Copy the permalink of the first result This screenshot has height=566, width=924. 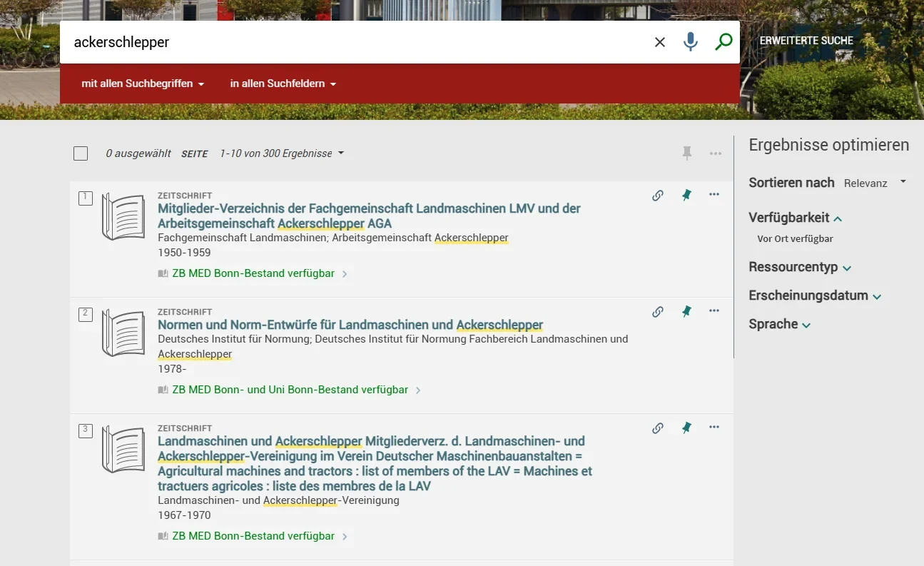(657, 195)
